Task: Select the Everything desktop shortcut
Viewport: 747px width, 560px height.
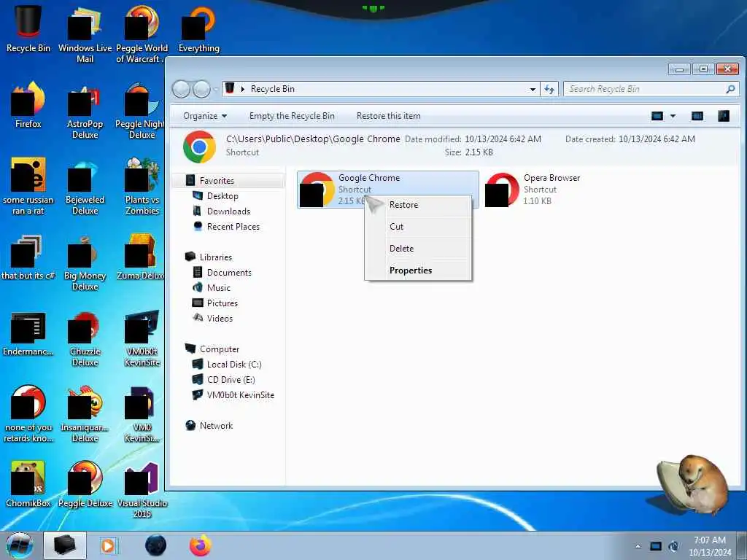Action: (198, 29)
